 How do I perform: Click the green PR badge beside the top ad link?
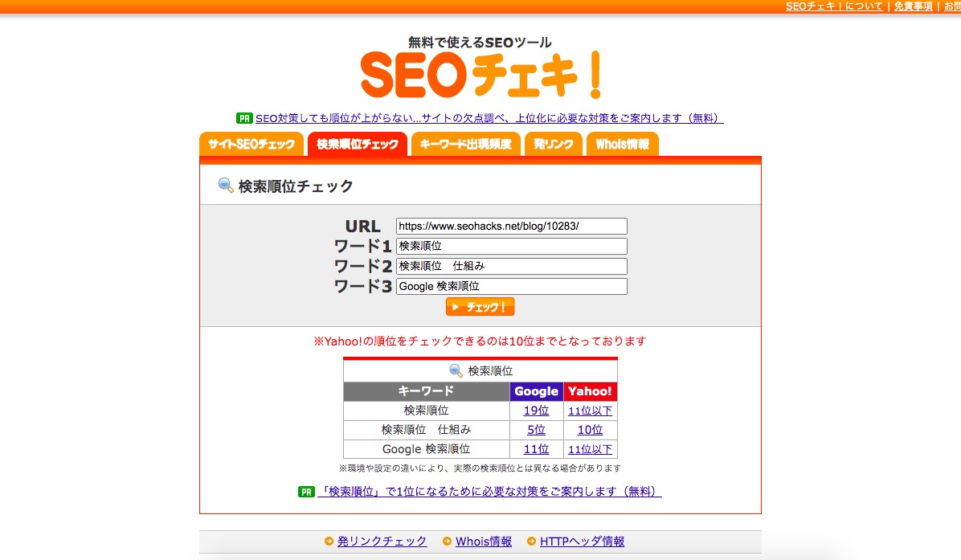point(244,118)
